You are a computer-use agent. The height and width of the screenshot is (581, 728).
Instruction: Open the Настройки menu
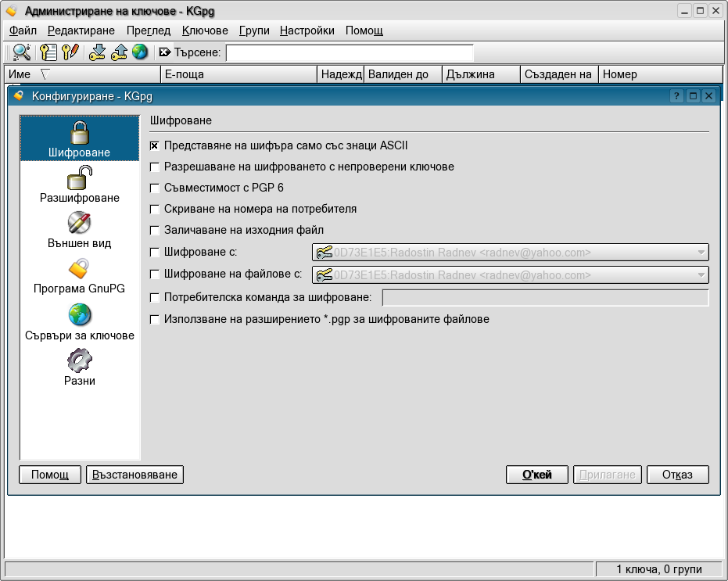coord(307,30)
